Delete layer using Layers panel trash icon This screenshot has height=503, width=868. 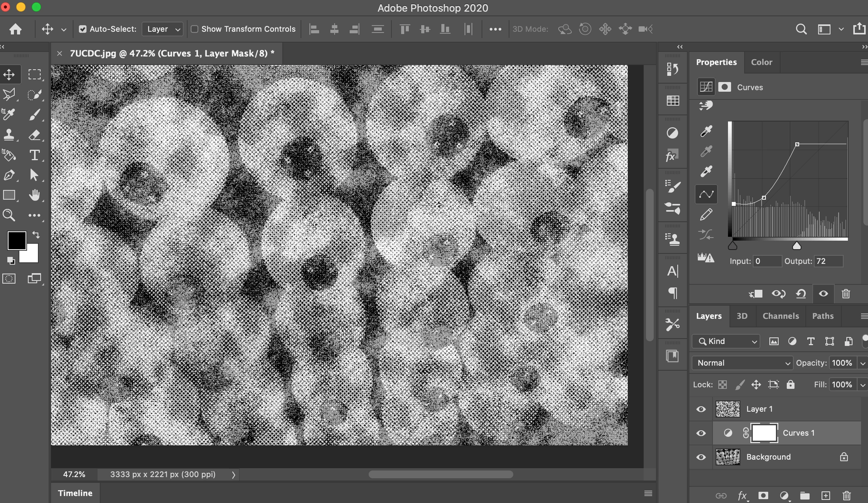coord(846,496)
